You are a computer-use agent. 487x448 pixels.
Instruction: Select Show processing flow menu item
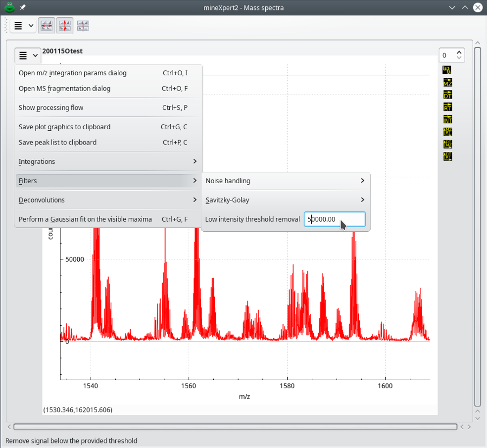tap(51, 107)
